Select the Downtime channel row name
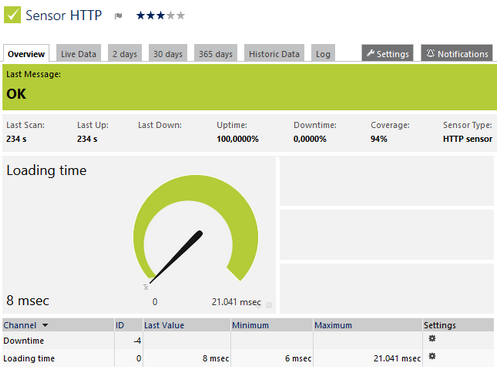This screenshot has height=370, width=497. tap(24, 341)
